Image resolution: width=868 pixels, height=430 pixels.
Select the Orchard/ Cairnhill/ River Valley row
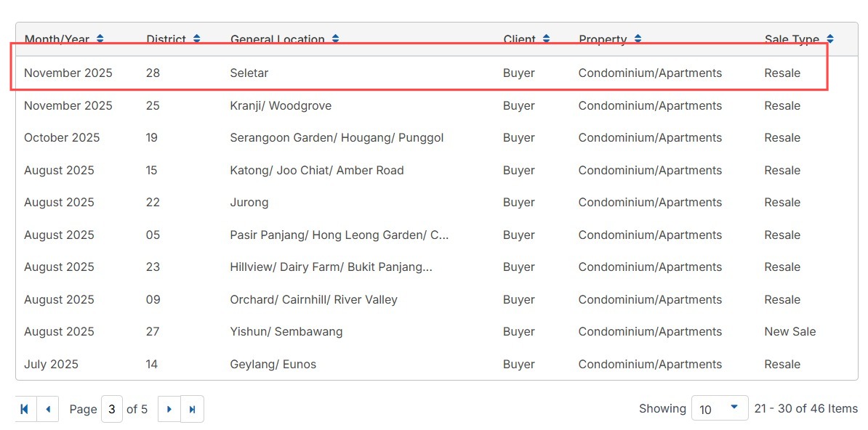pyautogui.click(x=437, y=300)
